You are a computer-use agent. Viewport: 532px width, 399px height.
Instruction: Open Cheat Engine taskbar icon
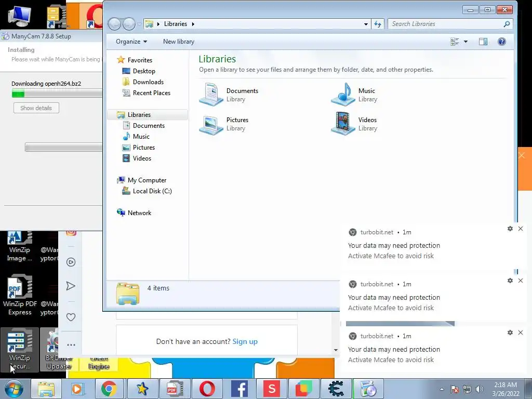[336, 389]
